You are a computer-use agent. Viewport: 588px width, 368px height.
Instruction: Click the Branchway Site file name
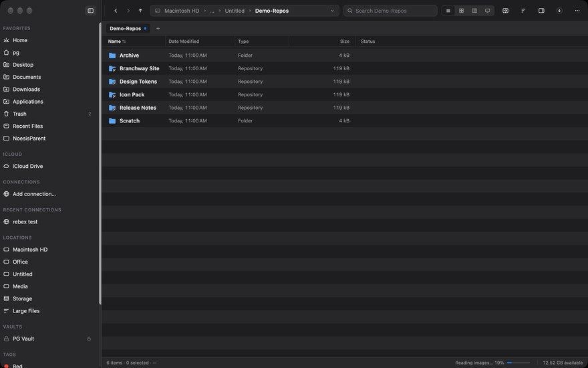(x=139, y=68)
